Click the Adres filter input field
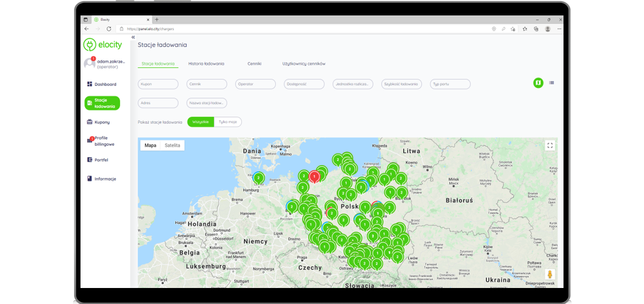Viewport: 644px width, 304px height. click(x=158, y=103)
